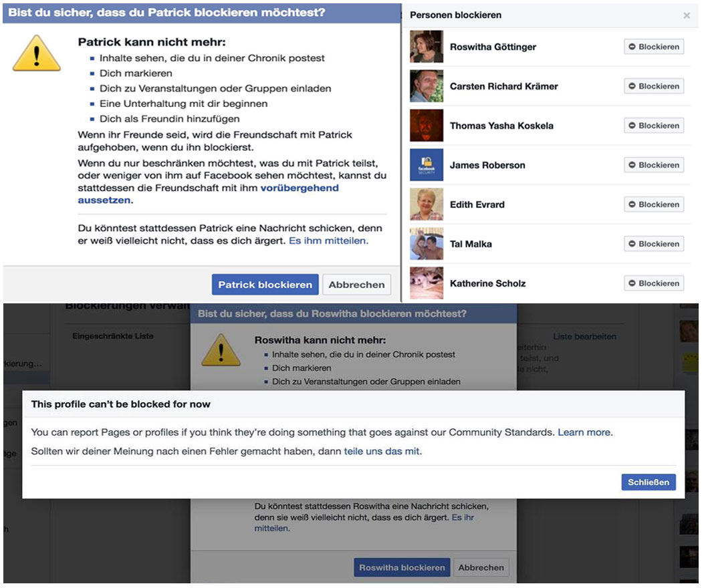
Task: Click the name 'Tal Malka'
Action: coord(471,244)
